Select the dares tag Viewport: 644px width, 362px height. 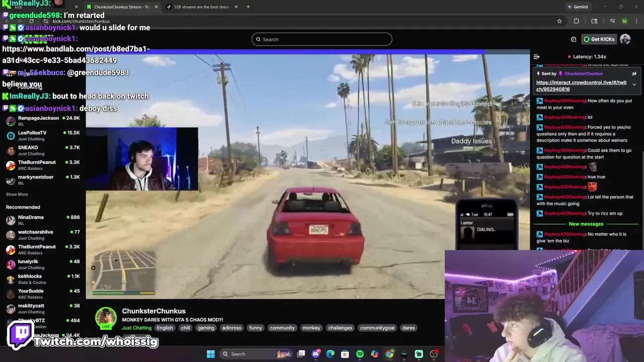[x=409, y=328]
